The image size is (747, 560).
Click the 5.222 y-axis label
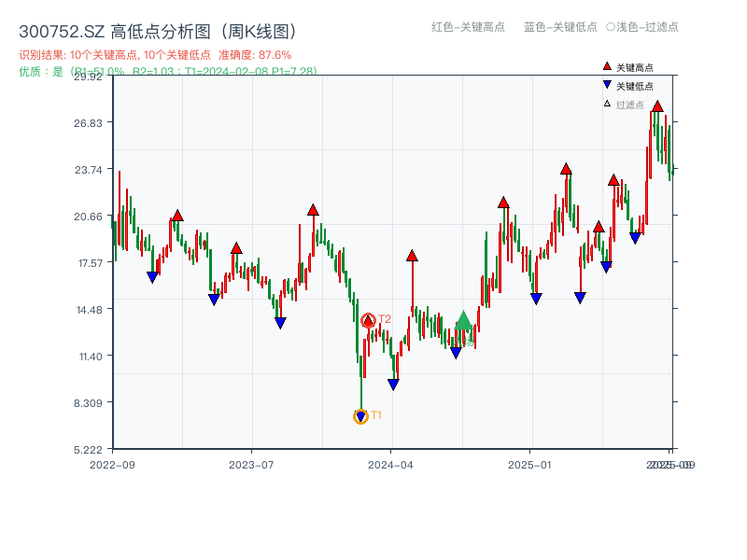88,450
